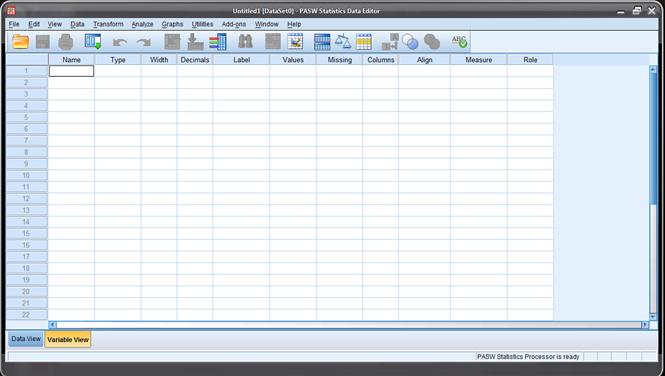Viewport: 665px width, 376px height.
Task: Click the Go to case icon
Action: tap(172, 42)
